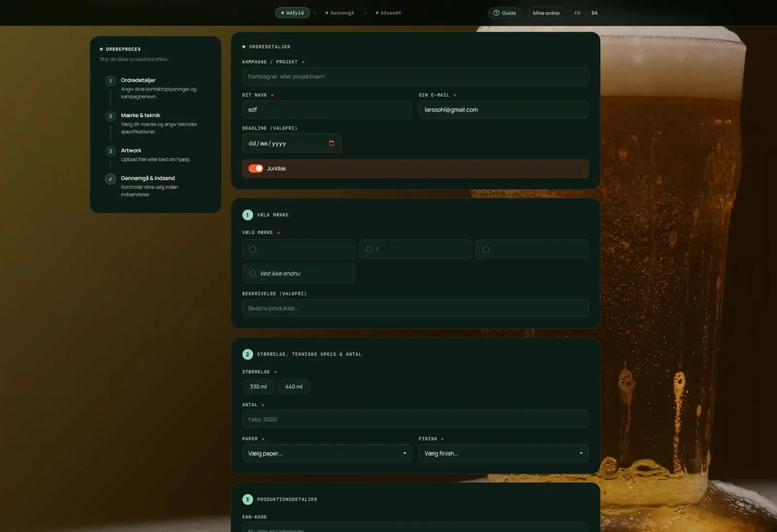Click the 'Produktionsdetaljer' section heading

[287, 499]
